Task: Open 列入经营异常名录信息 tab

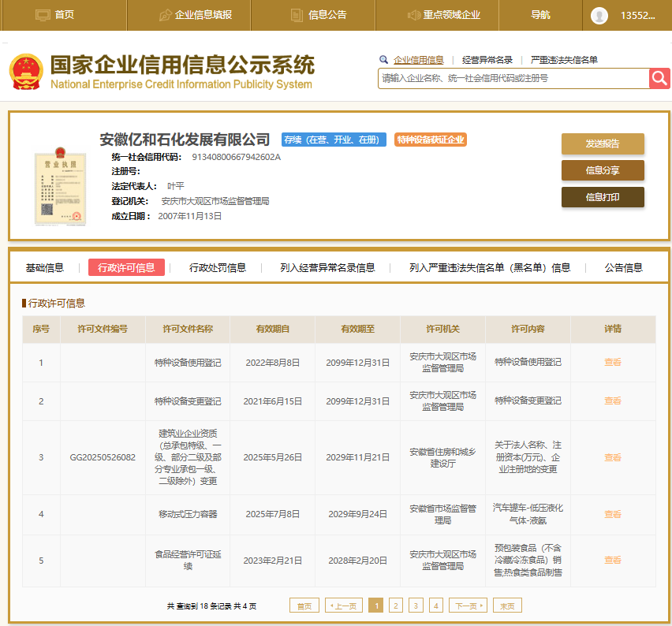Action: 327,267
